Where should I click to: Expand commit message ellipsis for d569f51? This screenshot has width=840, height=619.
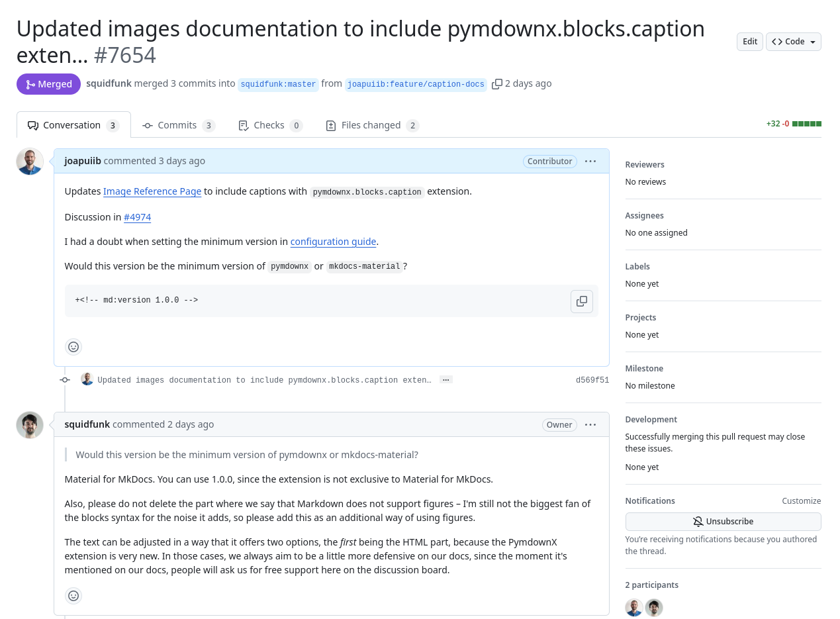[x=446, y=379]
